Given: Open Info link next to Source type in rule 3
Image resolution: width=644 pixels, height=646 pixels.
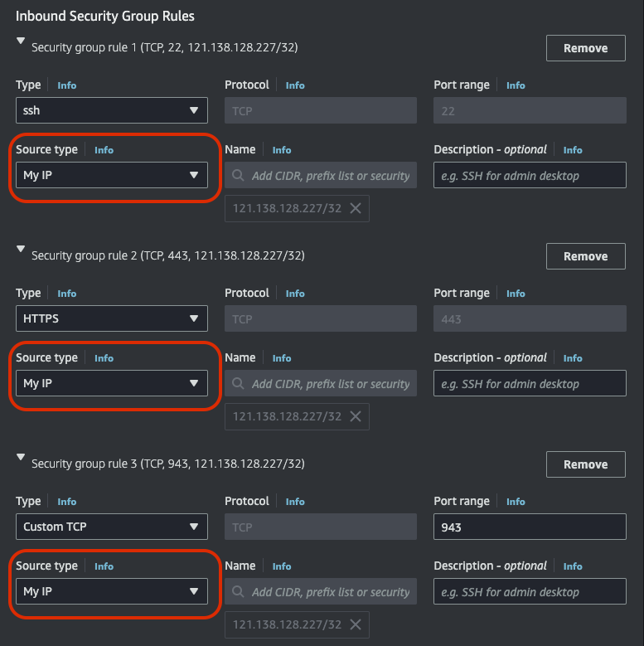Looking at the screenshot, I should pyautogui.click(x=104, y=566).
